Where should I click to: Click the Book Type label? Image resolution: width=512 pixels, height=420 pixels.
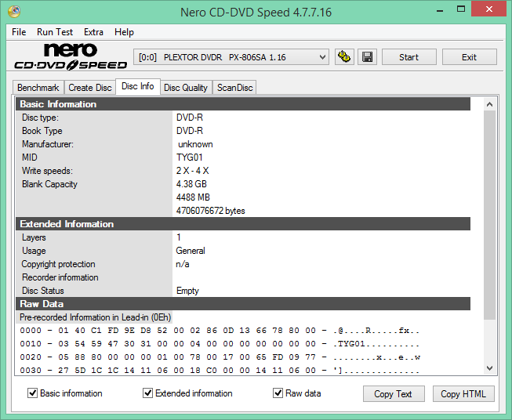(42, 131)
